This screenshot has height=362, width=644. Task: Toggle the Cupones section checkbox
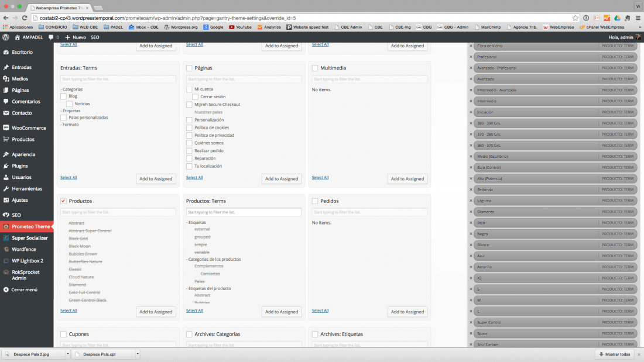click(x=63, y=334)
